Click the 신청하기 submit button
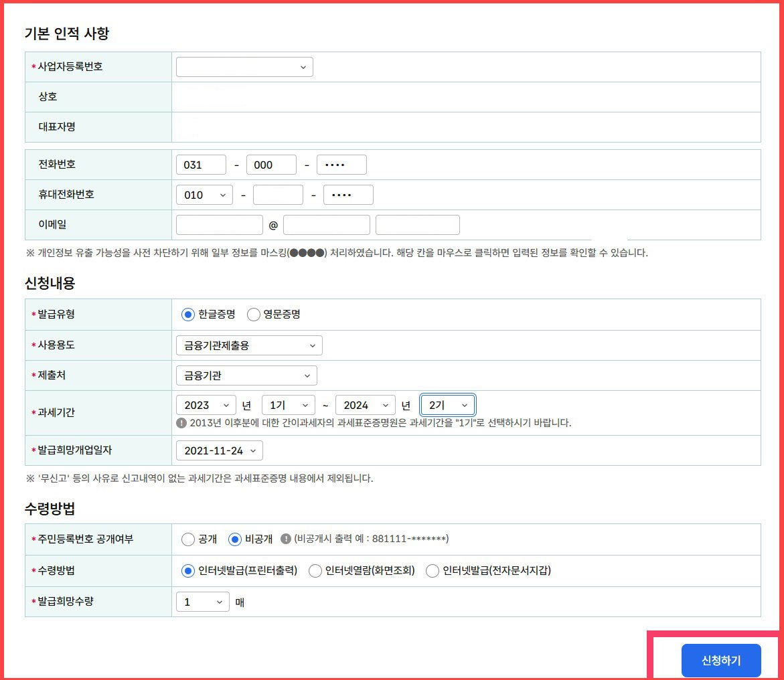 coord(721,660)
